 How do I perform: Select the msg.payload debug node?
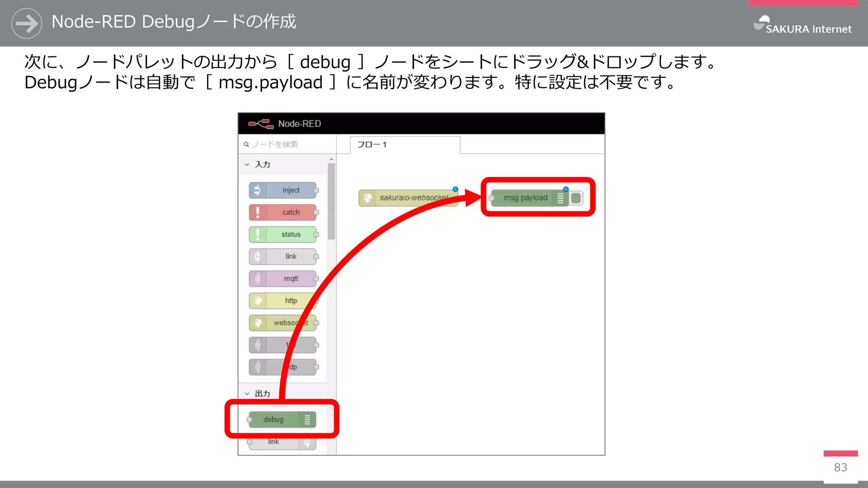tap(530, 198)
